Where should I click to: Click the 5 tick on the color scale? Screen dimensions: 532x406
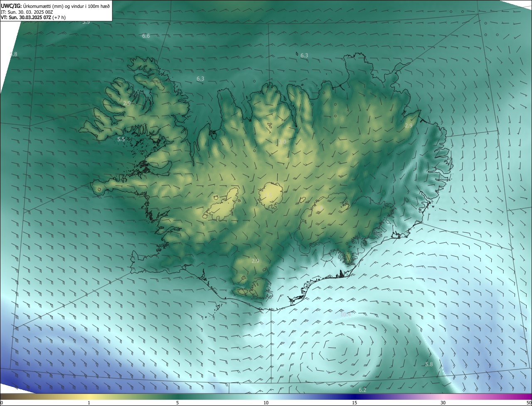(x=177, y=403)
